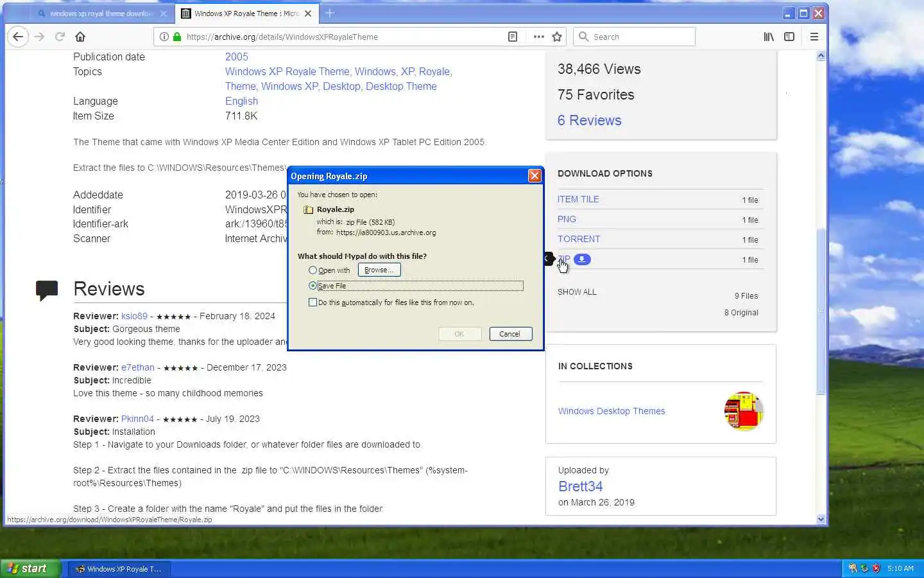Open the Desktop Theme topic link
Image resolution: width=924 pixels, height=578 pixels.
point(401,87)
